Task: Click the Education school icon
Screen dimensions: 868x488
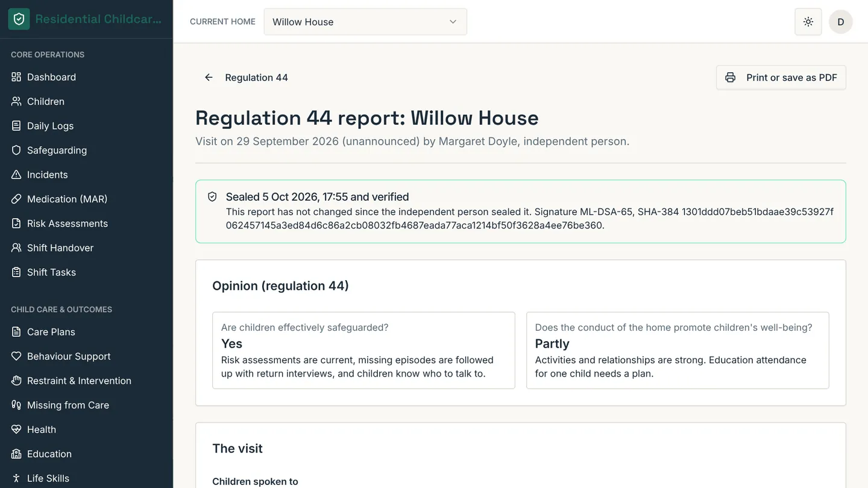Action: click(16, 454)
